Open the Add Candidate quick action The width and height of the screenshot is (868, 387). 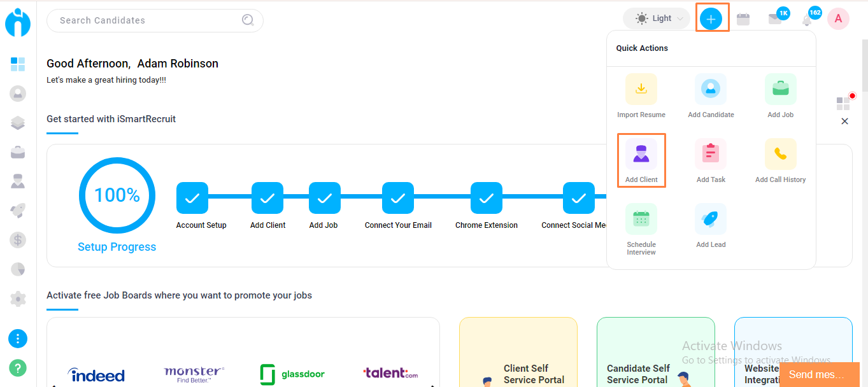(711, 89)
